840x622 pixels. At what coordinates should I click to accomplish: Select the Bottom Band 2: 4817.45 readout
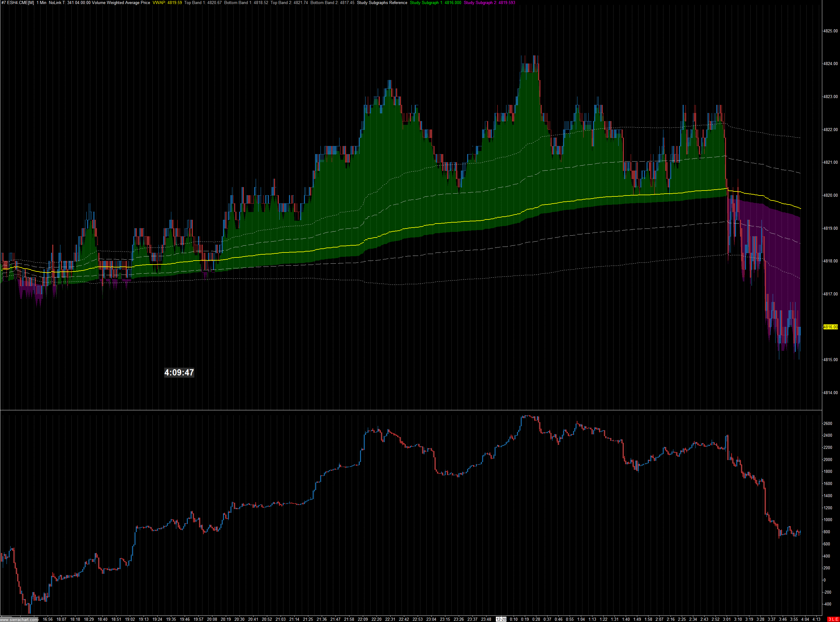pyautogui.click(x=332, y=2)
